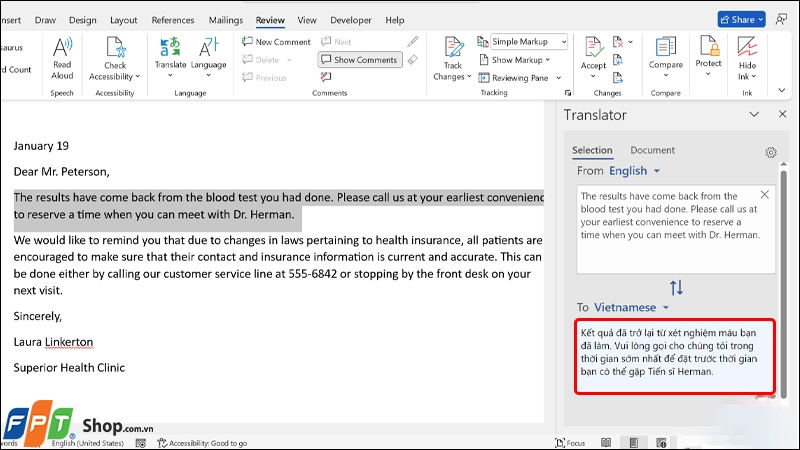Click the English (United States) language indicator
Screen dimensions: 800x450
point(87,443)
